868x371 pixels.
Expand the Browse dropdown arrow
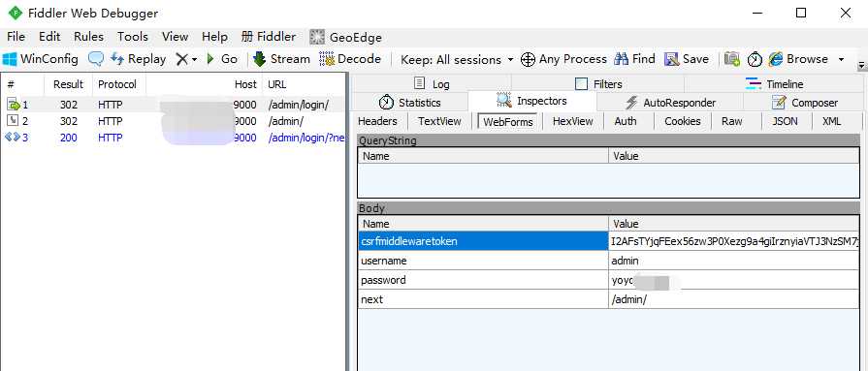[x=841, y=59]
